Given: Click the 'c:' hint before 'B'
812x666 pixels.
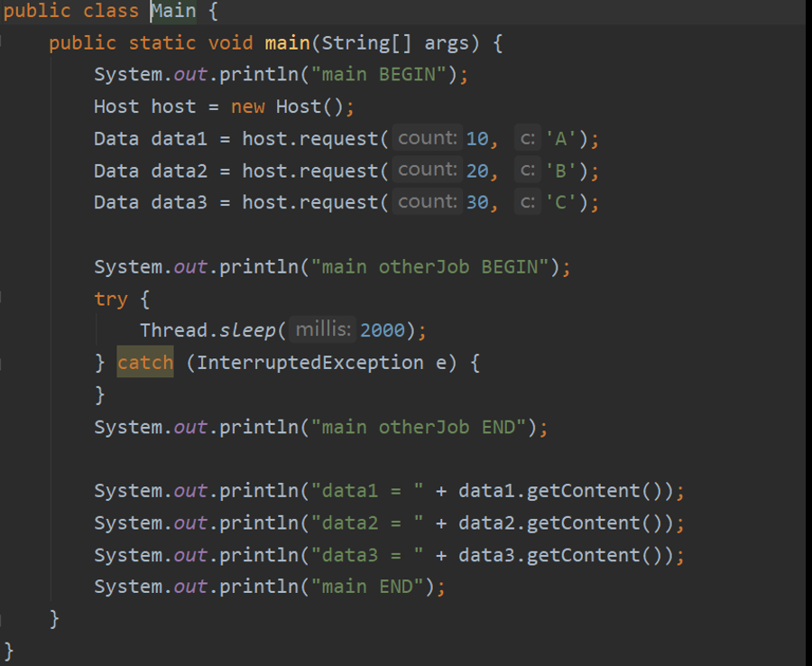Looking at the screenshot, I should pos(528,170).
